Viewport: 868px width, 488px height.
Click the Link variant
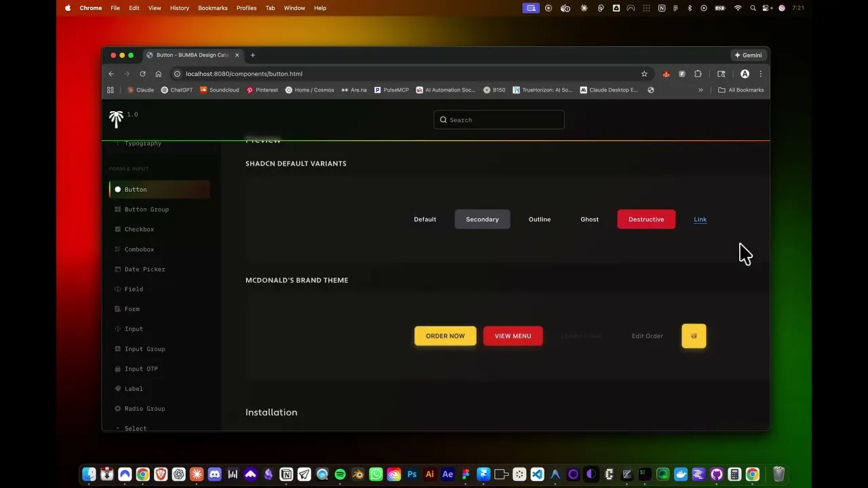701,220
